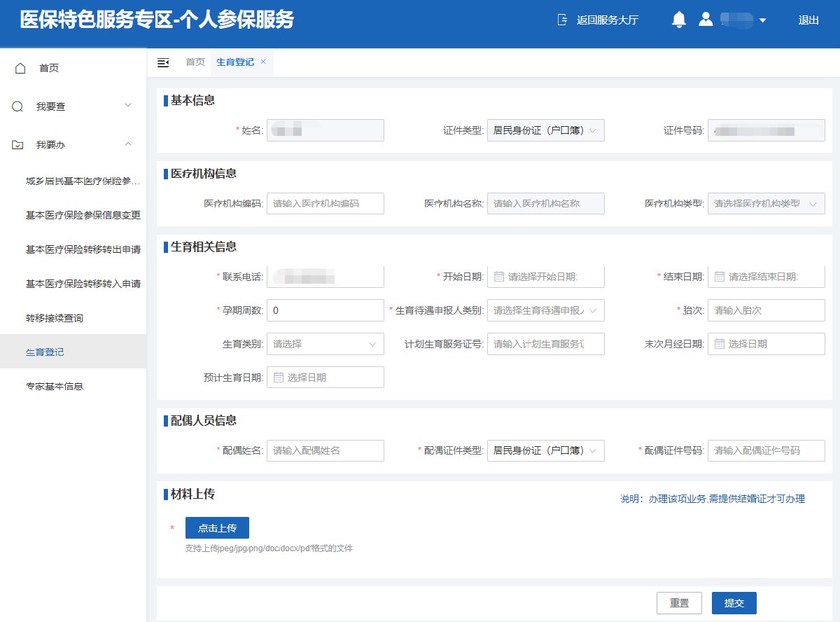The width and height of the screenshot is (840, 622).
Task: Click the 返回服务大厅 door icon
Action: (x=562, y=20)
